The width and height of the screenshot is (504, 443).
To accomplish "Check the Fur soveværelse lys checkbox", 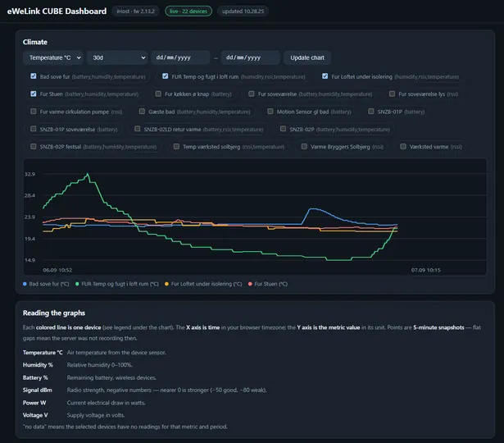I will (x=392, y=94).
